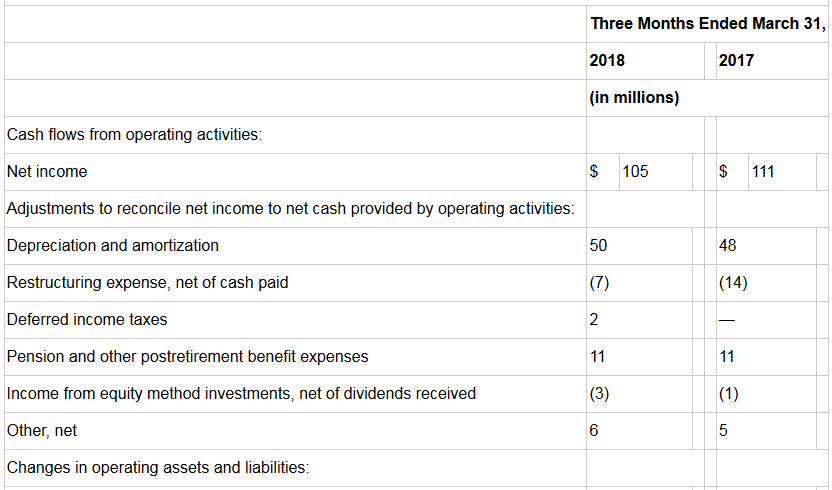Select 'Restructuring expense, net of cash paid' label
832x490 pixels.
click(148, 283)
